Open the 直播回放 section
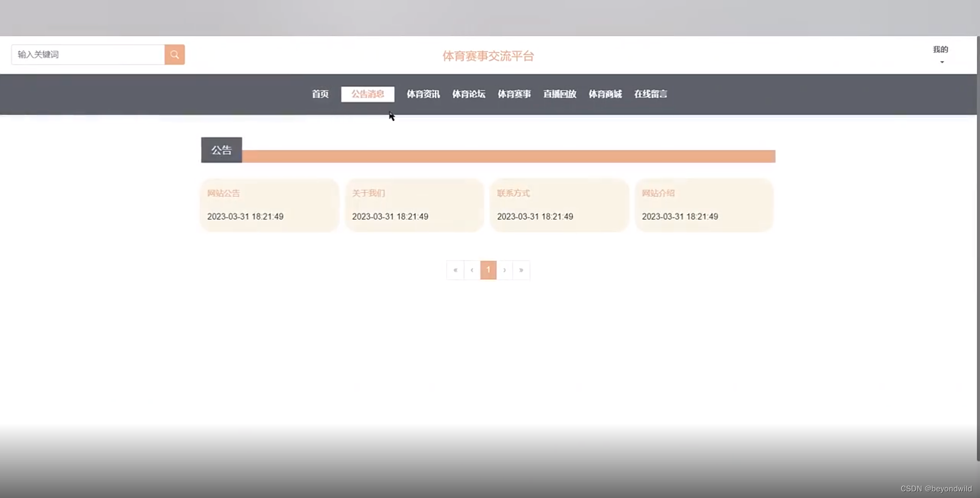The height and width of the screenshot is (498, 980). [x=559, y=94]
